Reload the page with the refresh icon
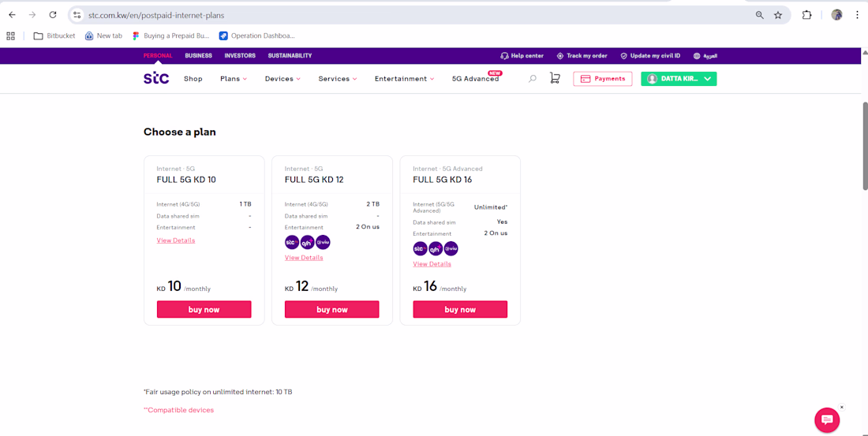Viewport: 868px width, 436px height. (x=53, y=15)
